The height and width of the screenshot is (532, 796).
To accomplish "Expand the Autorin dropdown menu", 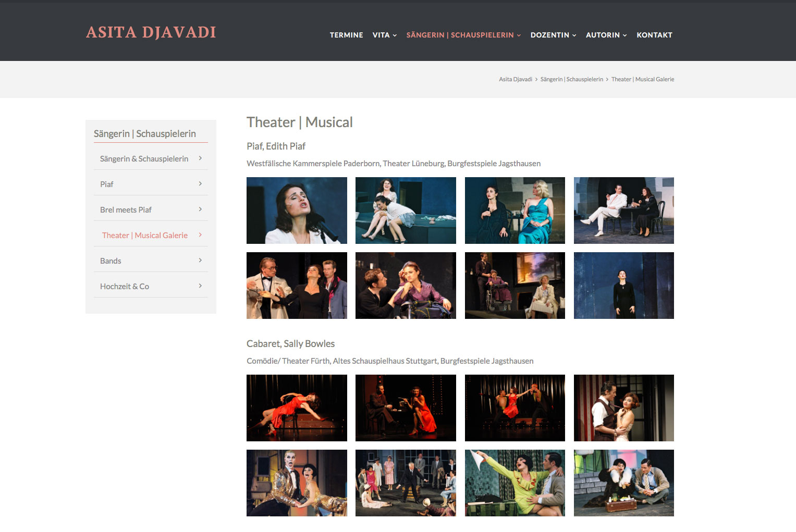I will pos(606,35).
